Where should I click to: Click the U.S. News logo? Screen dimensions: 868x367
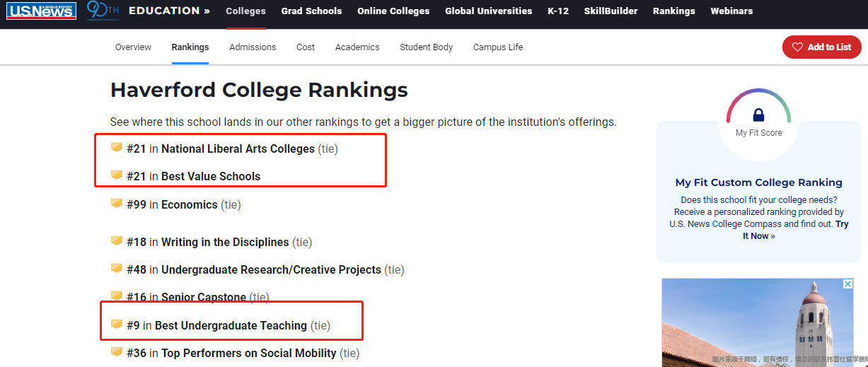click(x=41, y=11)
